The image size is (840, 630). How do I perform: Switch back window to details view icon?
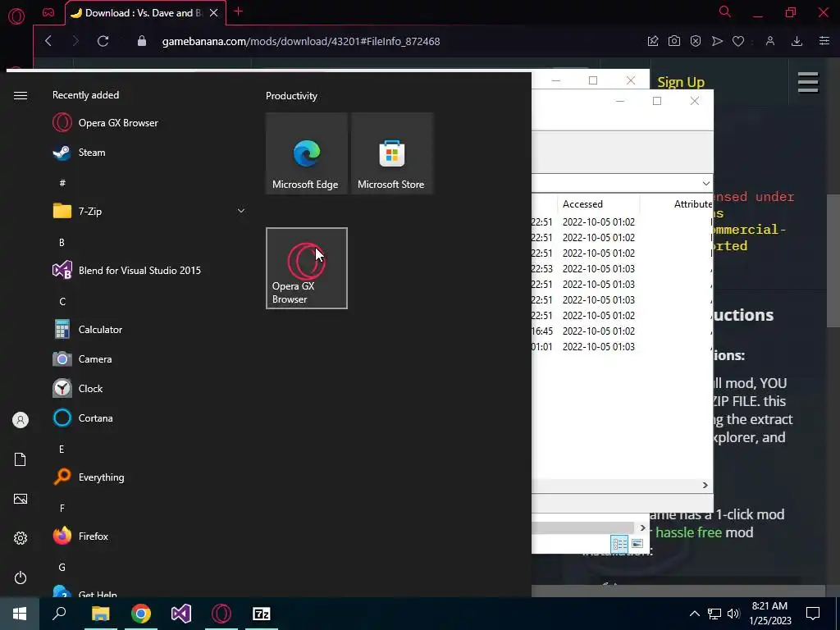(x=620, y=545)
